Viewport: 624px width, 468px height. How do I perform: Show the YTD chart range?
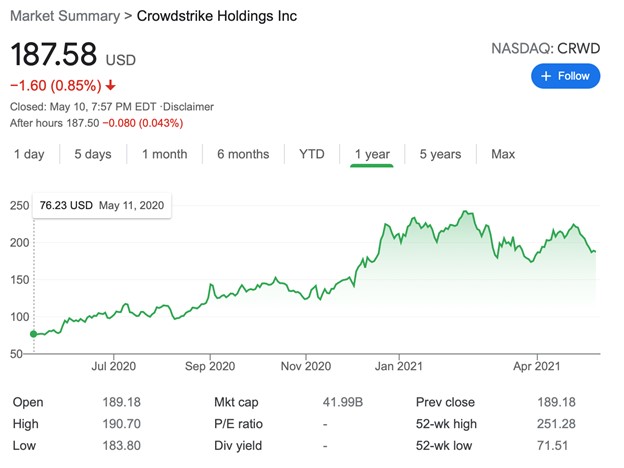311,154
